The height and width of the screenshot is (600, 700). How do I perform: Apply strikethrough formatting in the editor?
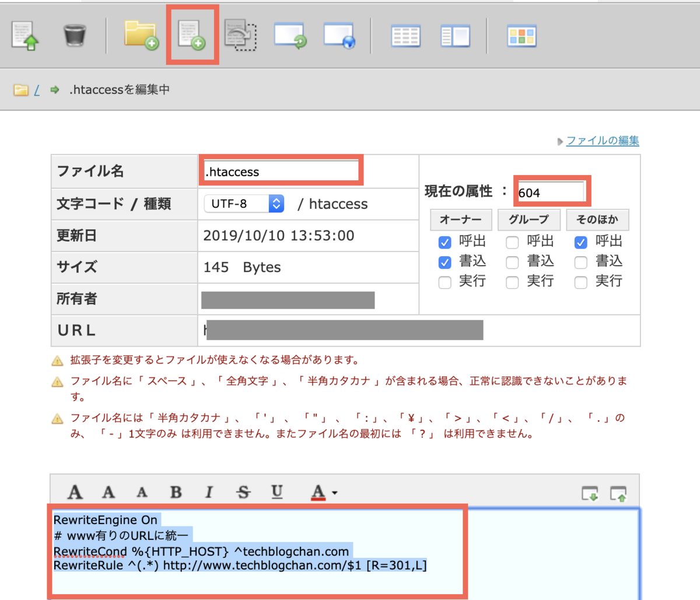pos(243,492)
